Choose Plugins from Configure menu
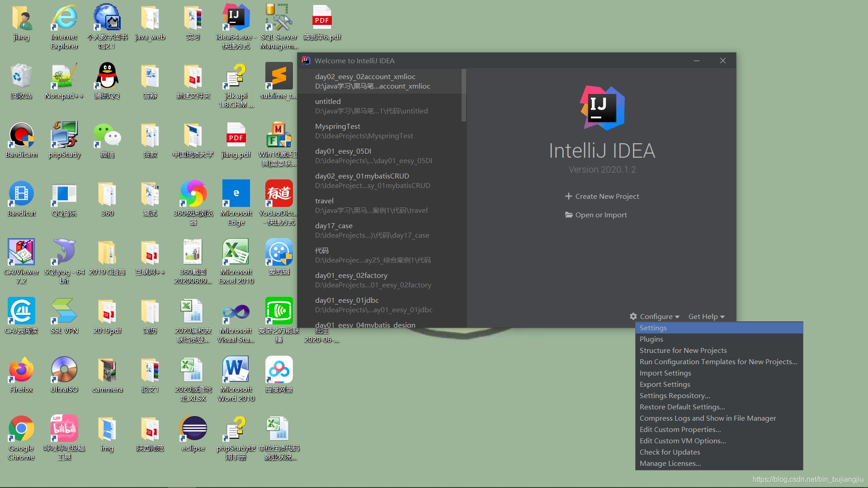Image resolution: width=868 pixels, height=488 pixels. (x=719, y=339)
